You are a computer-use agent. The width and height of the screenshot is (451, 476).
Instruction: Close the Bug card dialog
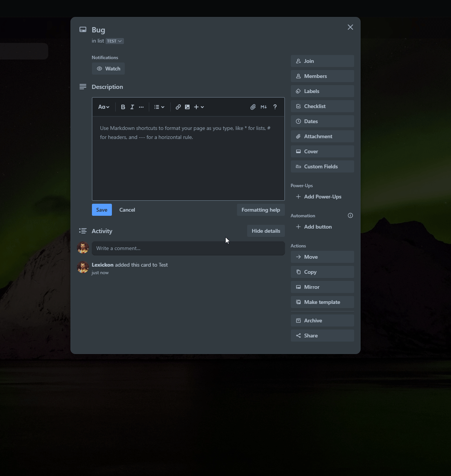pos(350,27)
